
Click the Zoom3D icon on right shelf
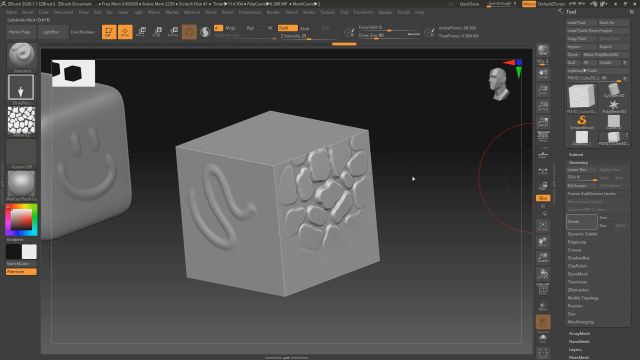coord(543,258)
